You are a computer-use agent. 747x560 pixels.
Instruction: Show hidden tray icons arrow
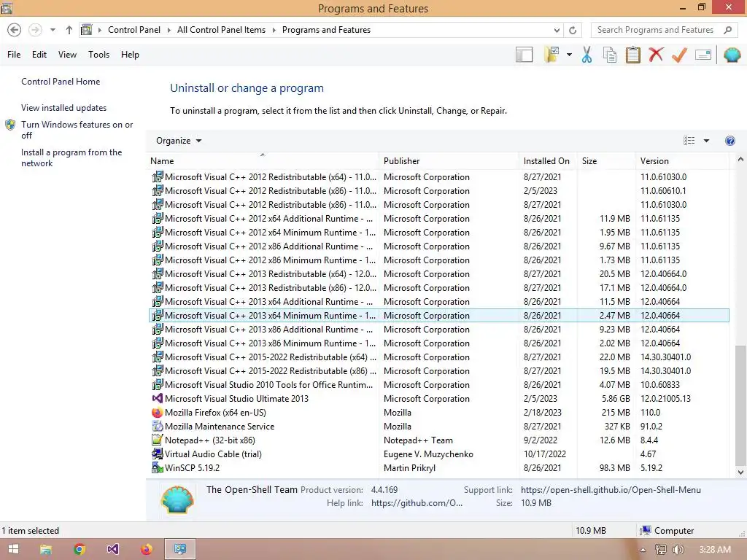click(643, 550)
